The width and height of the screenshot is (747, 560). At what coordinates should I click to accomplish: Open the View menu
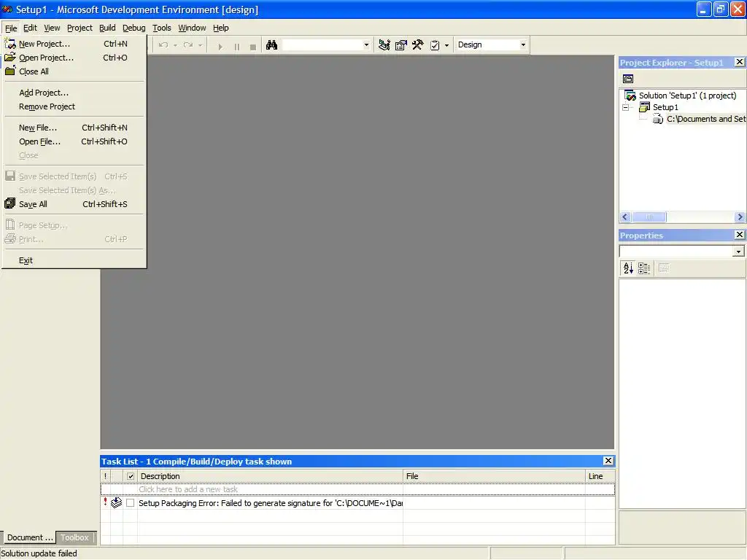point(52,28)
